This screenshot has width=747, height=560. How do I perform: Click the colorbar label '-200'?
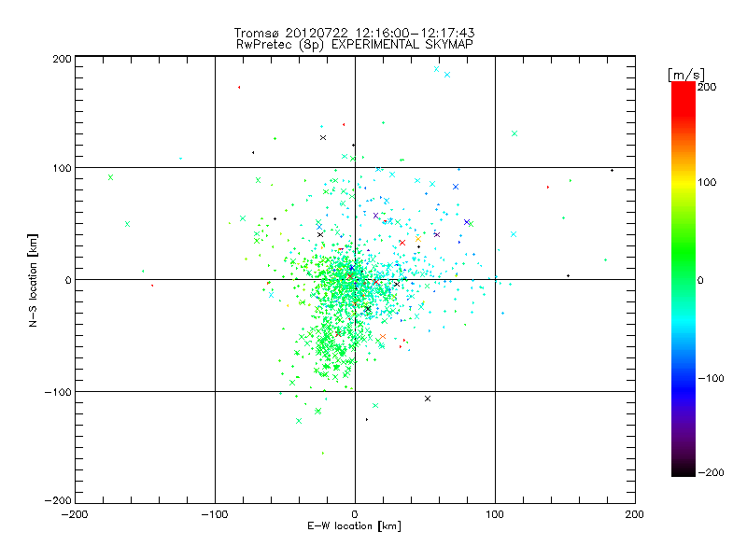tap(711, 473)
